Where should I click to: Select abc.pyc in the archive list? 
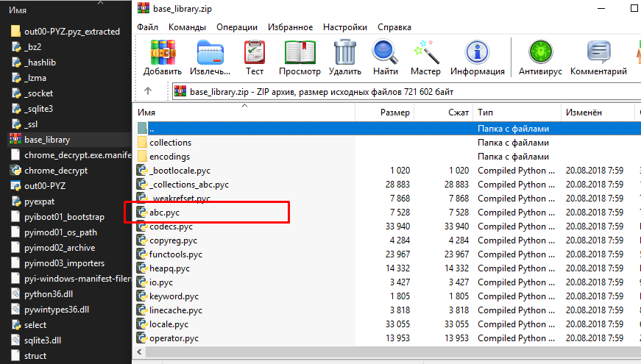[x=164, y=213]
